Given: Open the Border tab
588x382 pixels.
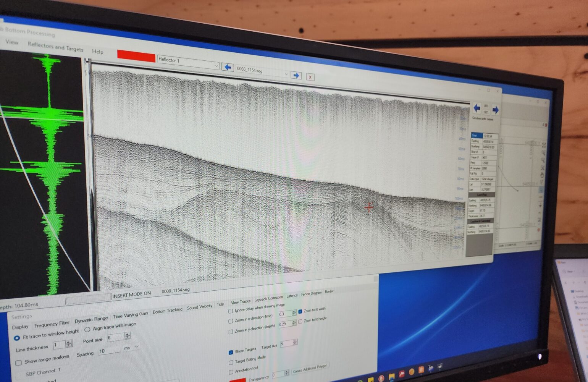Looking at the screenshot, I should pyautogui.click(x=329, y=291).
